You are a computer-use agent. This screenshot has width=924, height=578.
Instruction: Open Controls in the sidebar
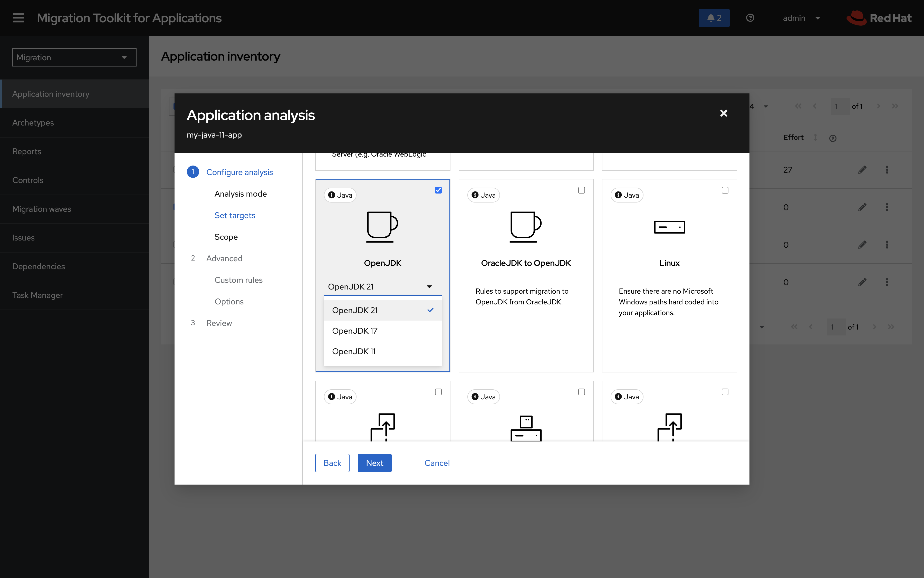pyautogui.click(x=74, y=180)
